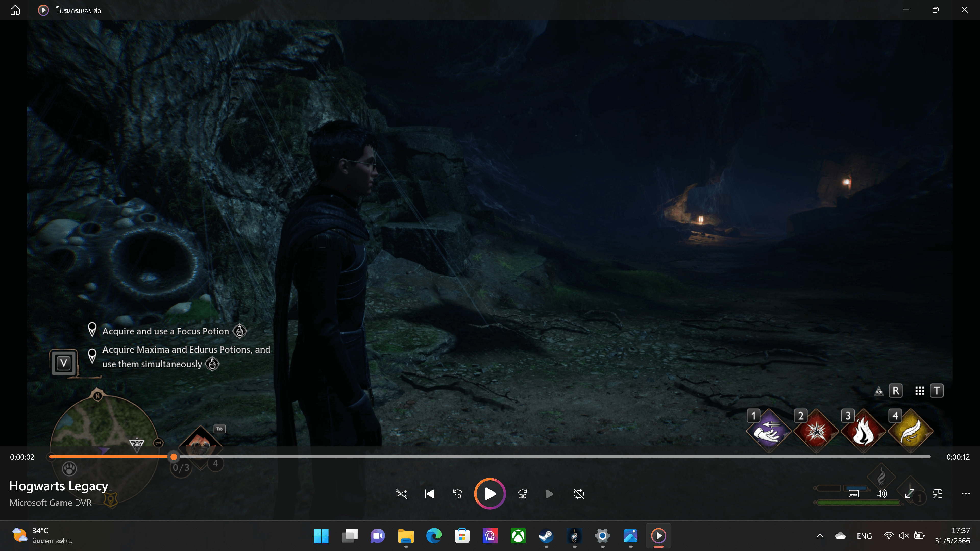This screenshot has height=551, width=980.
Task: Go to the Media Player home page
Action: pos(15,10)
